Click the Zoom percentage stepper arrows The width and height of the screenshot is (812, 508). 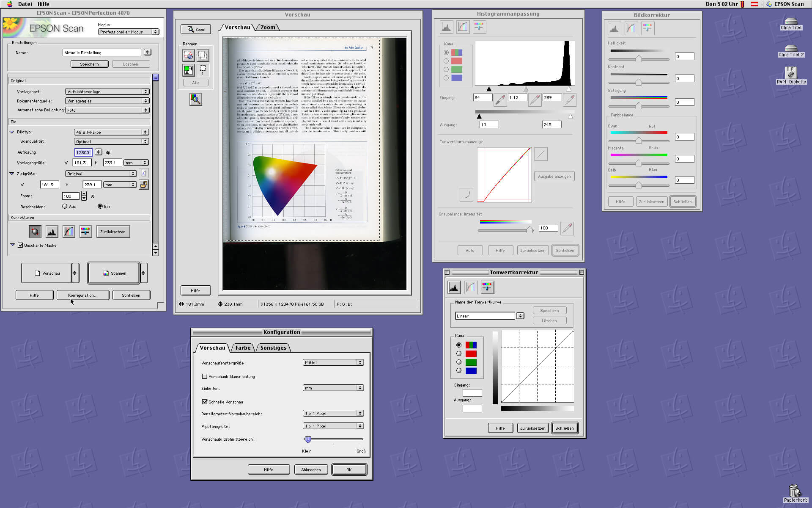(x=84, y=196)
